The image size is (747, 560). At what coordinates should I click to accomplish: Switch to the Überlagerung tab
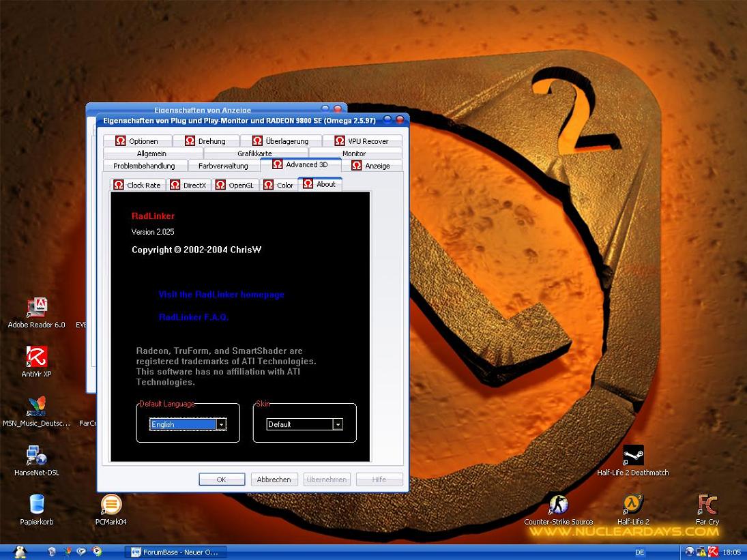(280, 141)
